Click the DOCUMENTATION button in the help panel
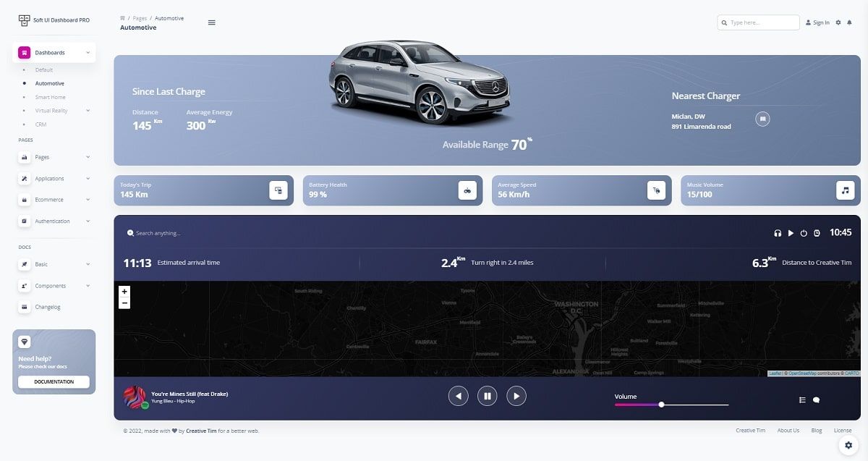The image size is (868, 461). coord(54,381)
